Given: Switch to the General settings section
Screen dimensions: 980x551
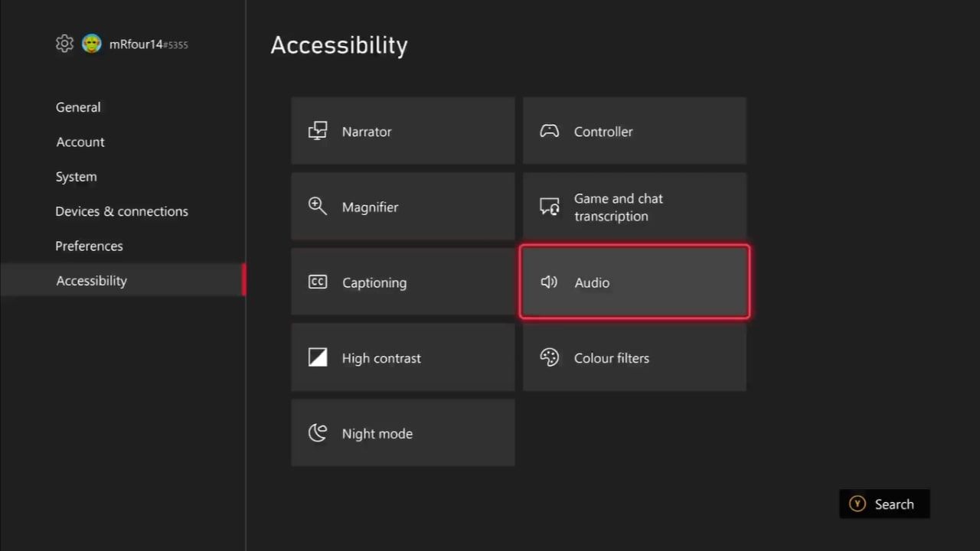Looking at the screenshot, I should tap(78, 107).
